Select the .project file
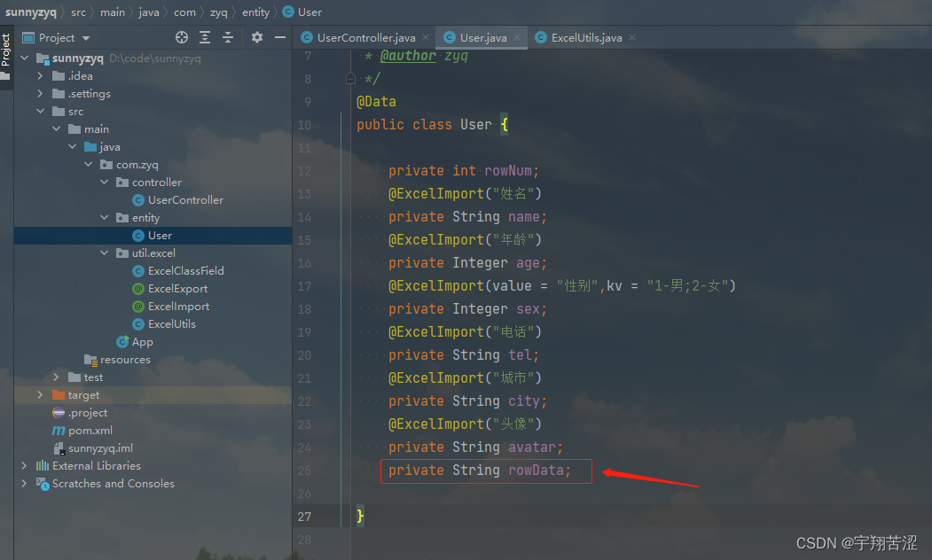 [88, 413]
